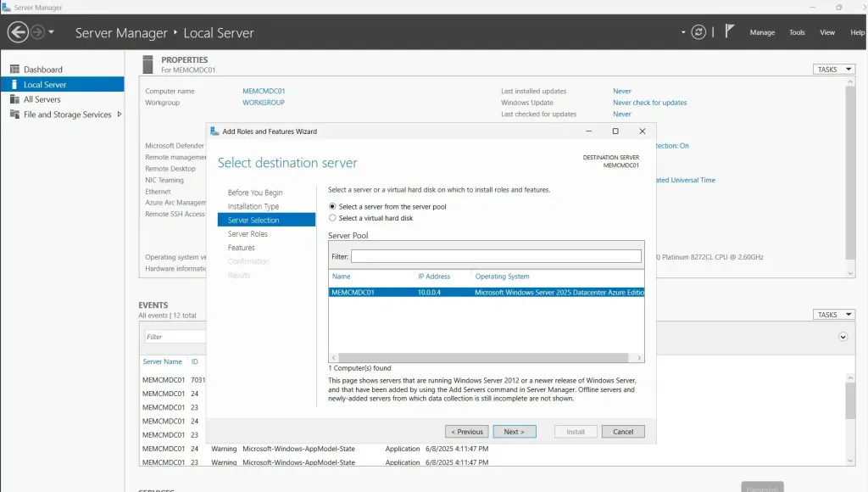Click the Previous button in the wizard

tap(467, 432)
